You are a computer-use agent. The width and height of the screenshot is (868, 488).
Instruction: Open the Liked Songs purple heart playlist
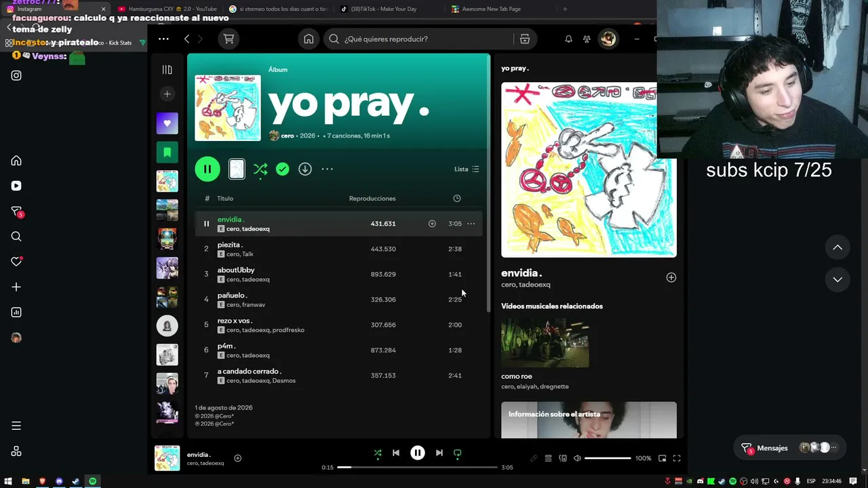coord(167,123)
